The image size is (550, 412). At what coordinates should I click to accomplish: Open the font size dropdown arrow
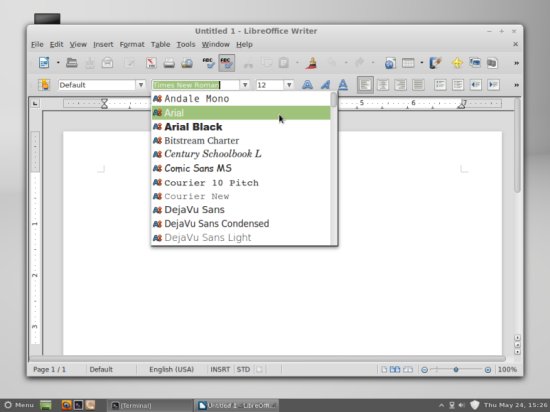pos(289,85)
